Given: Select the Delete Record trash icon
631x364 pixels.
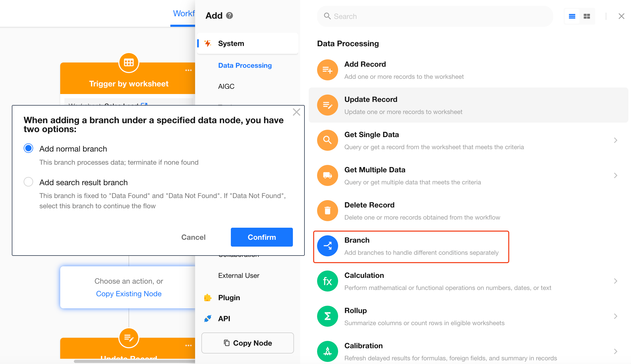Looking at the screenshot, I should (327, 211).
